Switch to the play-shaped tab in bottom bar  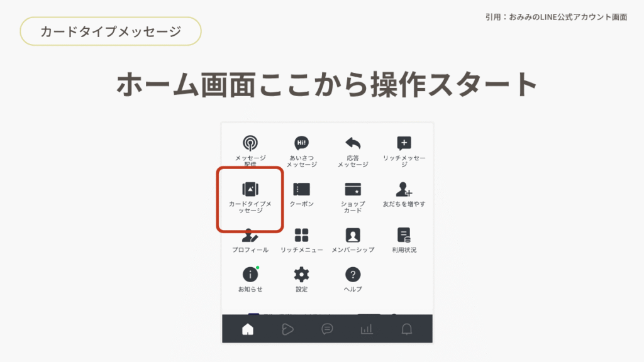tap(287, 329)
